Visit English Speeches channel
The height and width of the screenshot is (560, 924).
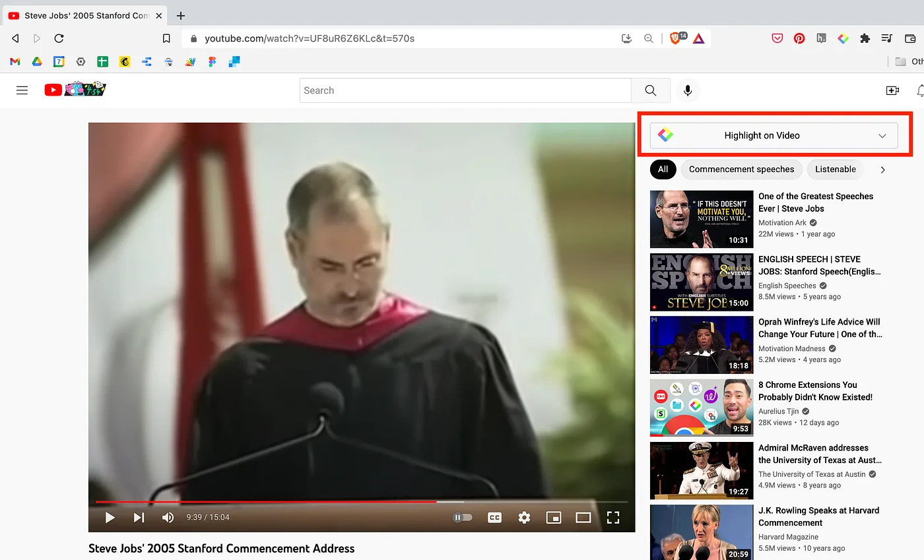[787, 286]
